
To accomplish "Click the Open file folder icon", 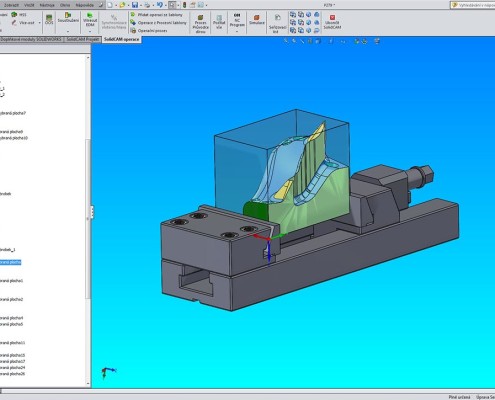I will tap(122, 5).
